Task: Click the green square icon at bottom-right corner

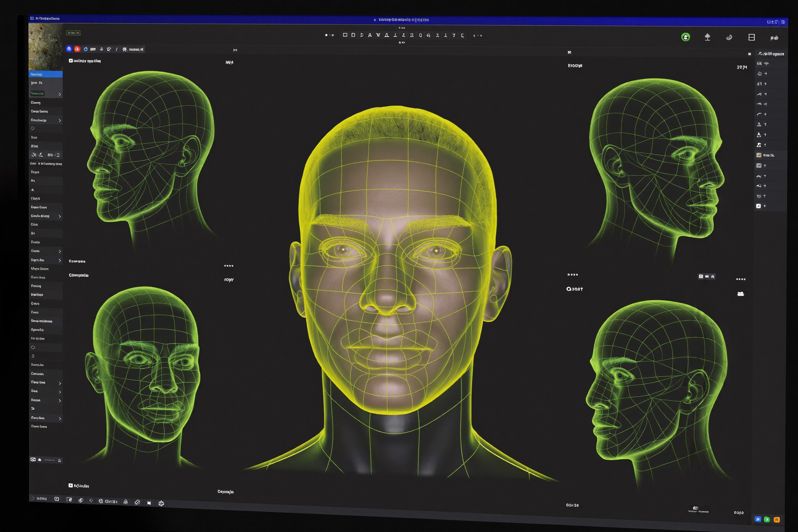Action: coord(767,519)
